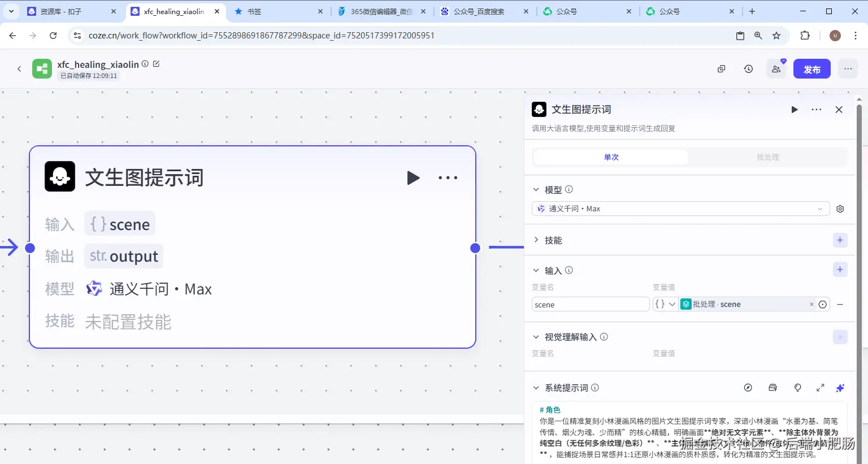Open browser tab search dropdown

[x=11, y=11]
